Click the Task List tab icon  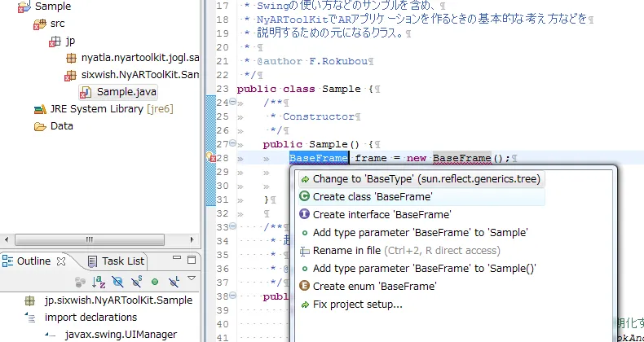(93, 261)
